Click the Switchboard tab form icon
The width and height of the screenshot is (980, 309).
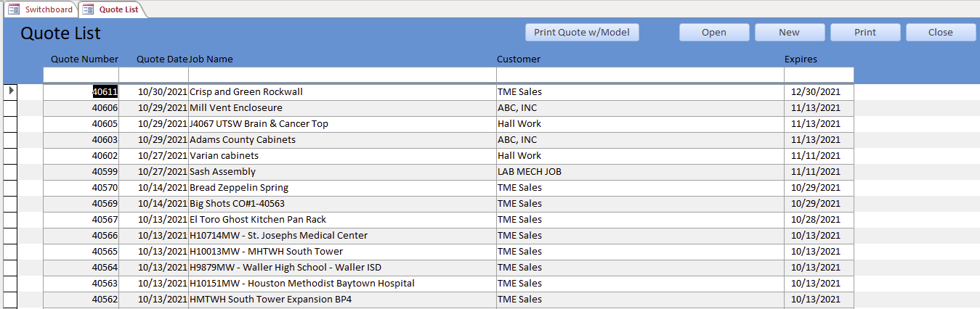(x=14, y=9)
